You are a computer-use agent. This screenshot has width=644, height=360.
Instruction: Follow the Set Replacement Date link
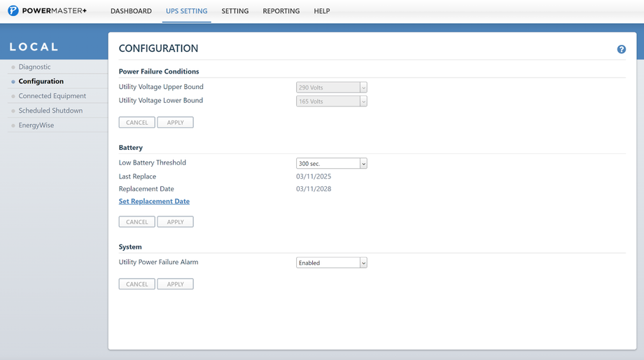tap(154, 202)
